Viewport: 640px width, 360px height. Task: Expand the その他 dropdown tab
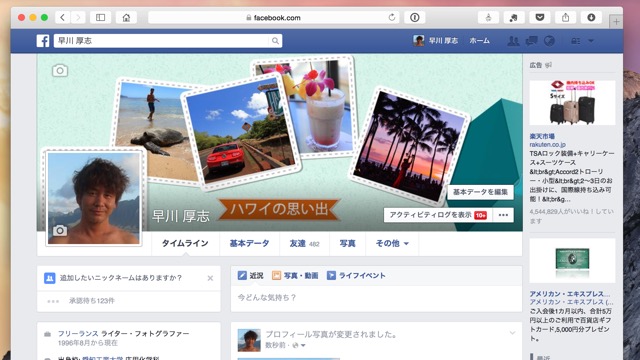(392, 243)
